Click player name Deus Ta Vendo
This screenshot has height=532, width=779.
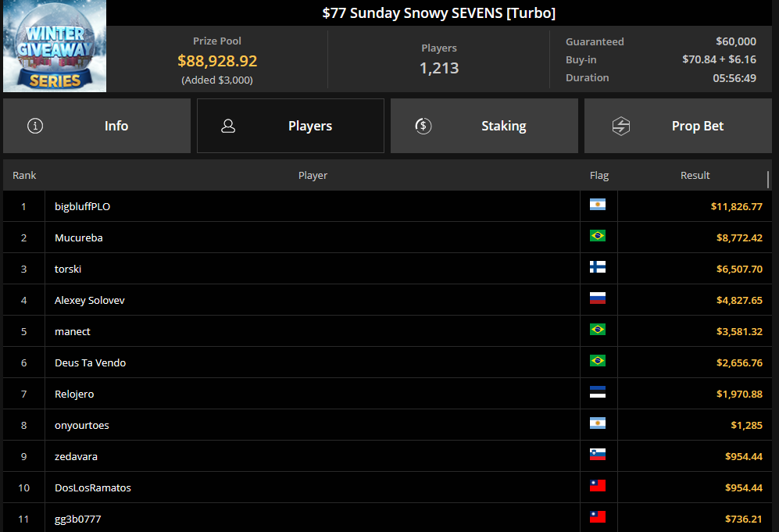click(90, 362)
